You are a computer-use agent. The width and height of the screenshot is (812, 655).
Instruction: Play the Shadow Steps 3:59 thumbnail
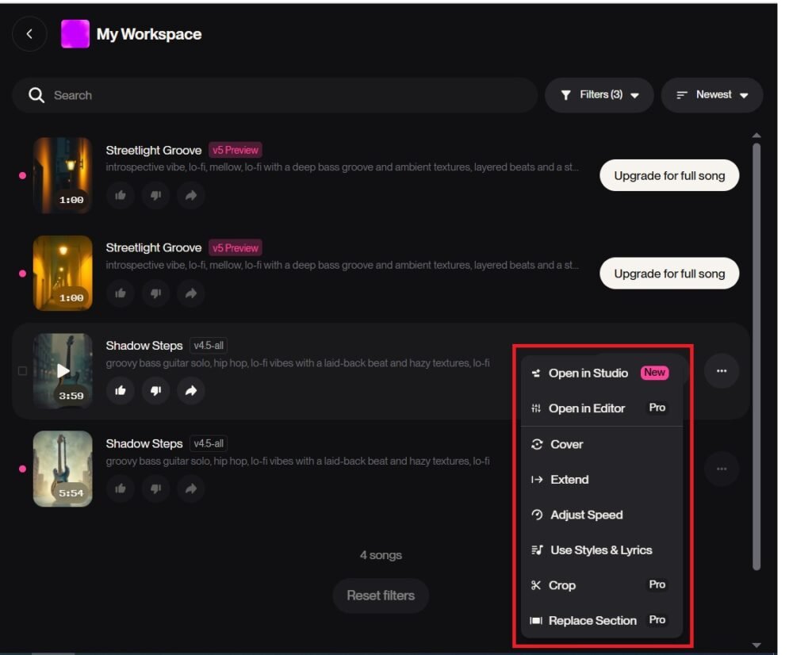click(63, 370)
